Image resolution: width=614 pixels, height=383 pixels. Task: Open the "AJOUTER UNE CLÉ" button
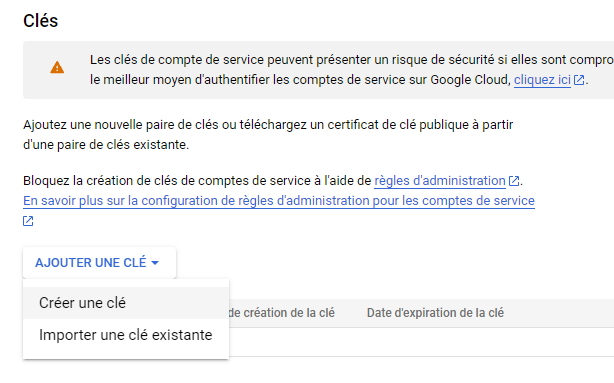click(x=99, y=262)
